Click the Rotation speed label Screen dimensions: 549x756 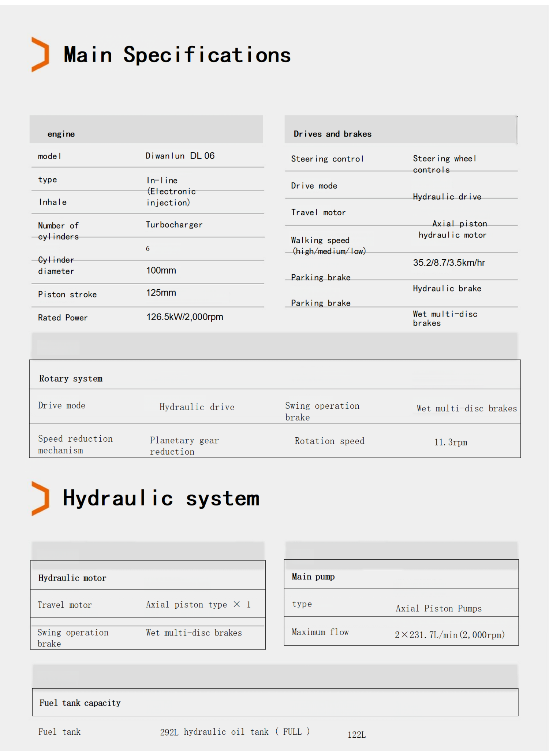click(330, 441)
